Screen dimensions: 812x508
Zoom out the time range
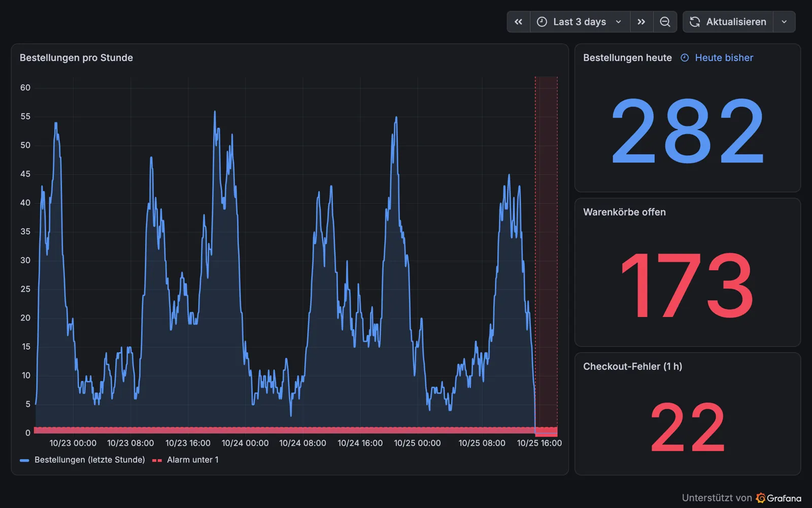[x=665, y=22]
